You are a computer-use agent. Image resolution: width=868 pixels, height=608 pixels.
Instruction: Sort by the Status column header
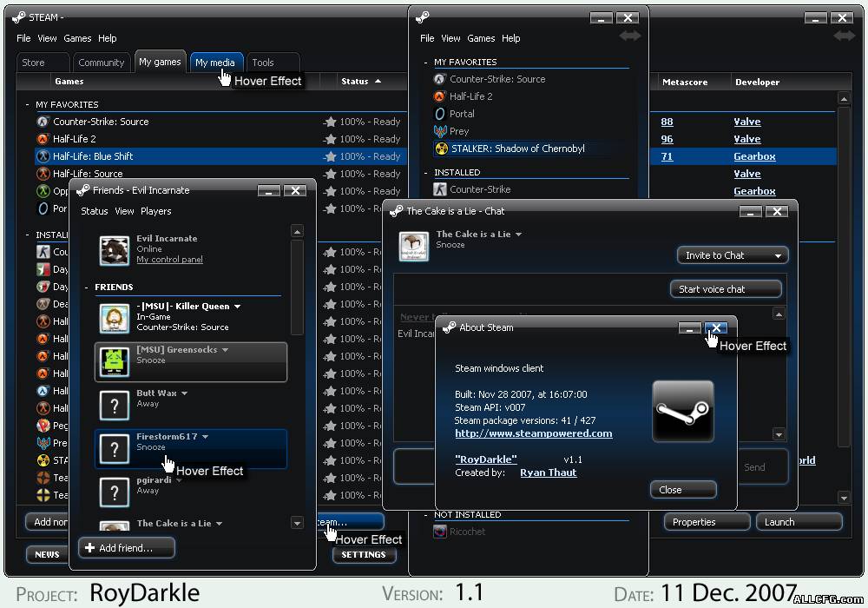coord(361,82)
